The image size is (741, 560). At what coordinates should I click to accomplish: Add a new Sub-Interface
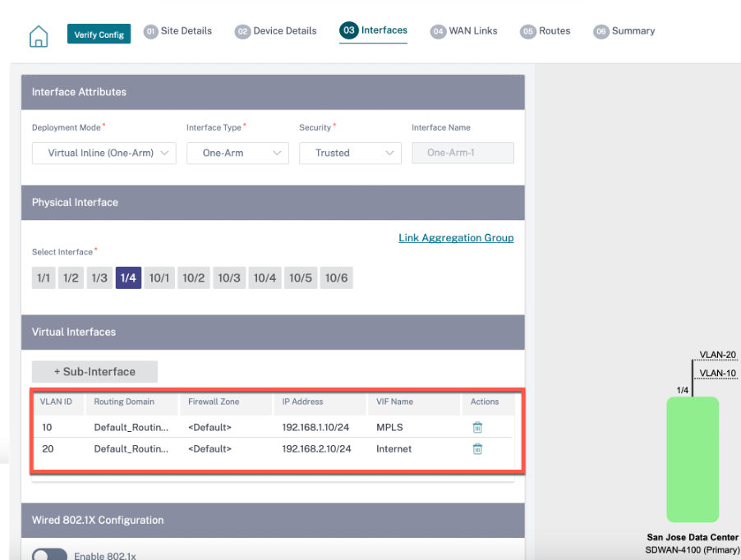tap(95, 372)
